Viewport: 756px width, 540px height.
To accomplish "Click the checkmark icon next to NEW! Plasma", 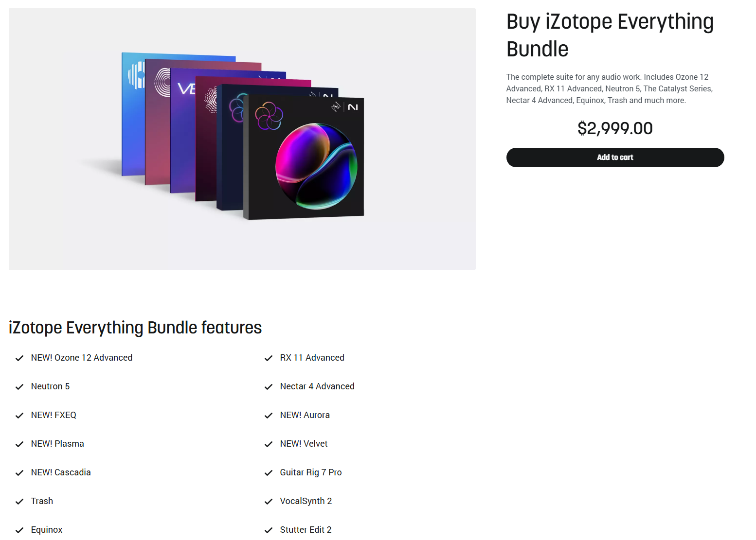I will coord(19,444).
